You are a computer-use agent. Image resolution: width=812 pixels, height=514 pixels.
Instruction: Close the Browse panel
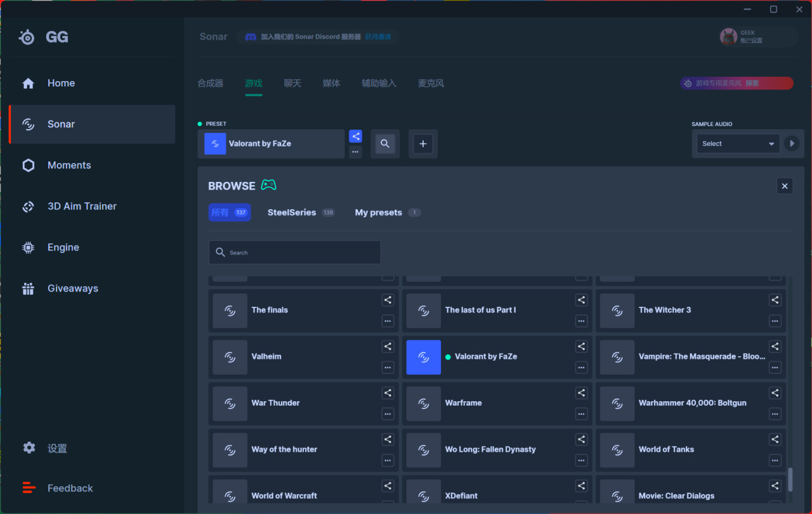click(785, 186)
